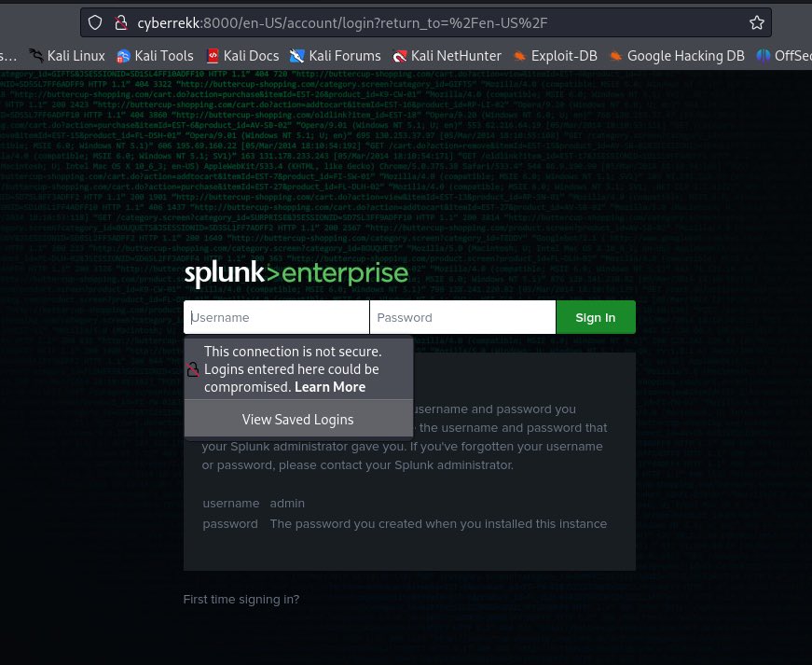Click the crossed padlock icon in warning popup
Screen dimensions: 812x665
(193, 369)
